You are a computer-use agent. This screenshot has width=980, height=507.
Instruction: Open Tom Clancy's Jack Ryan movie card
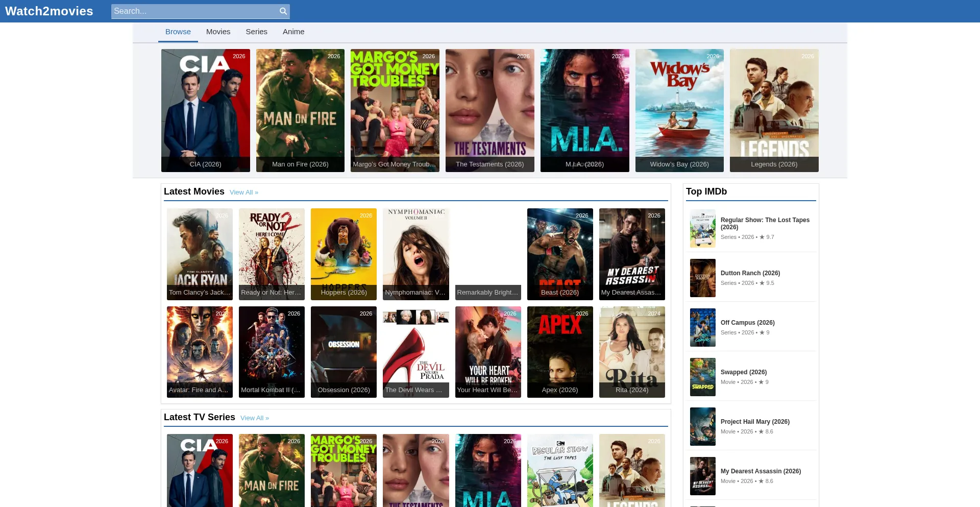click(200, 254)
